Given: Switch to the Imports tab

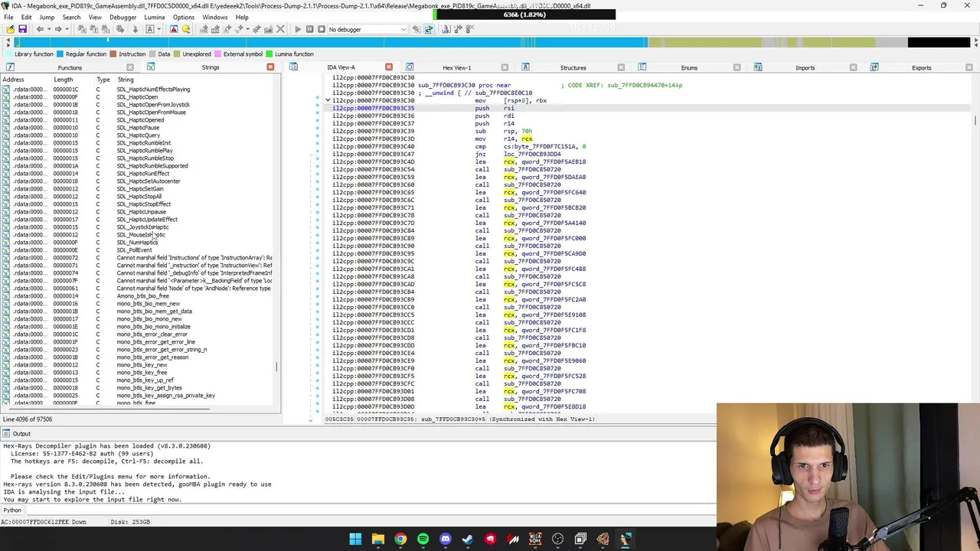Looking at the screenshot, I should (x=805, y=67).
